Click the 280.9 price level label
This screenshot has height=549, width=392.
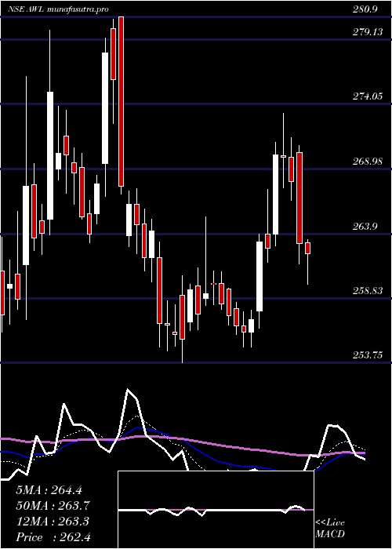point(365,9)
